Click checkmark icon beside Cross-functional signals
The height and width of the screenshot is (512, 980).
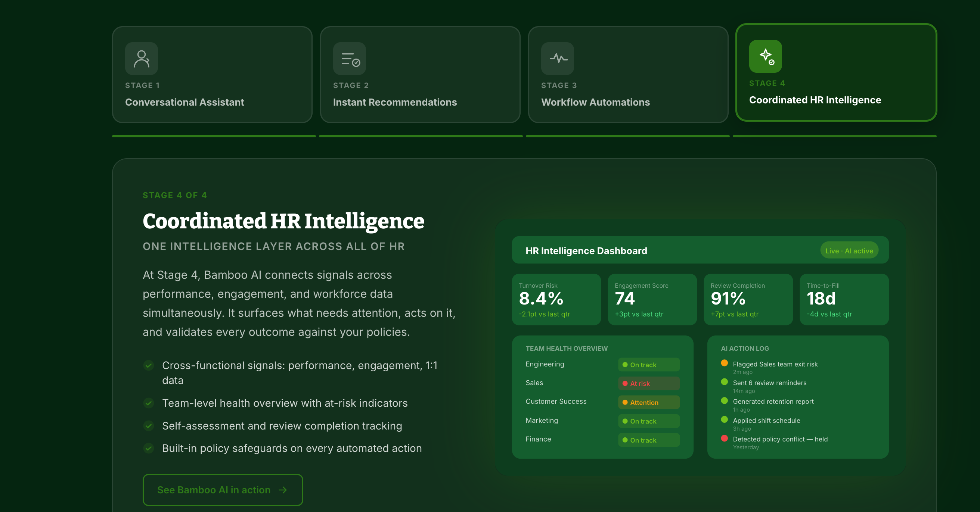coord(148,365)
